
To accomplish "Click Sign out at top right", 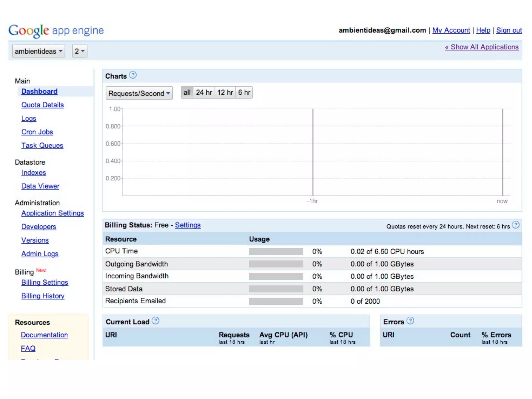I will 509,30.
